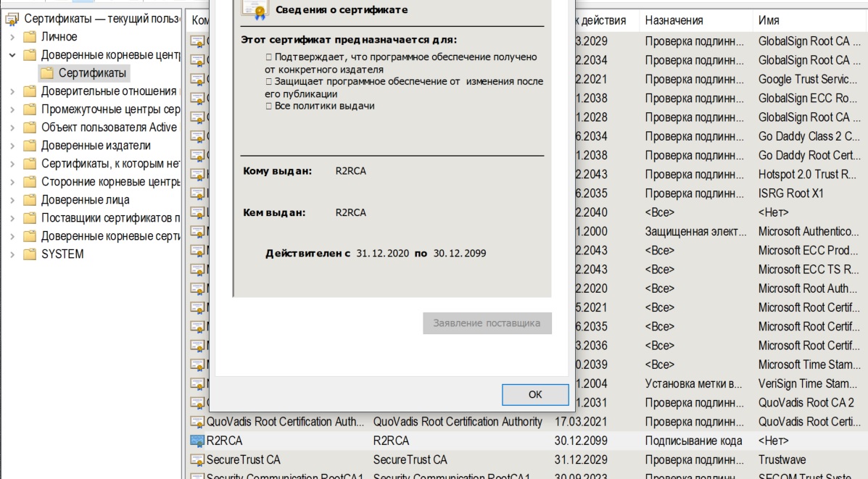Expand Сторонние корневые центры node
The image size is (868, 479).
(x=12, y=182)
